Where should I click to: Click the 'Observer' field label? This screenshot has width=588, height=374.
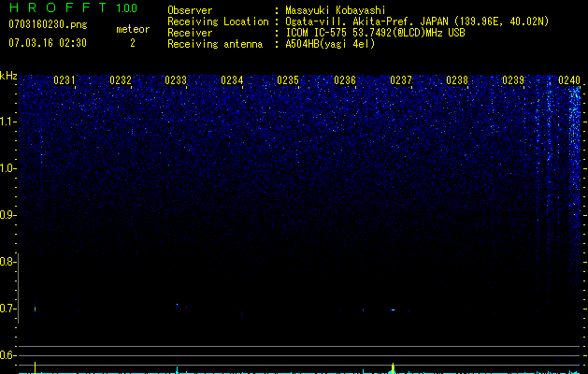point(190,10)
